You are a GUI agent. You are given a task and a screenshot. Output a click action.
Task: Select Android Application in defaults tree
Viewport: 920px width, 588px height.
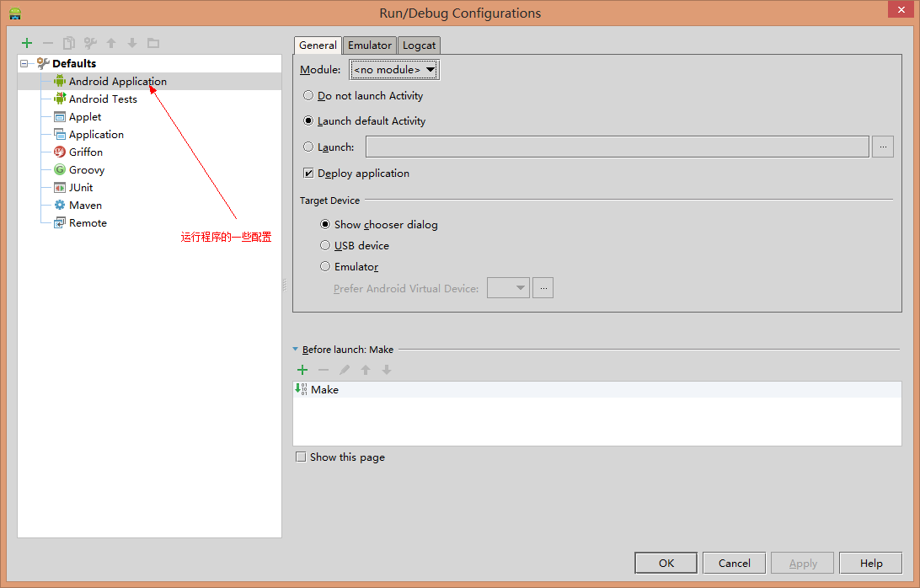click(118, 81)
